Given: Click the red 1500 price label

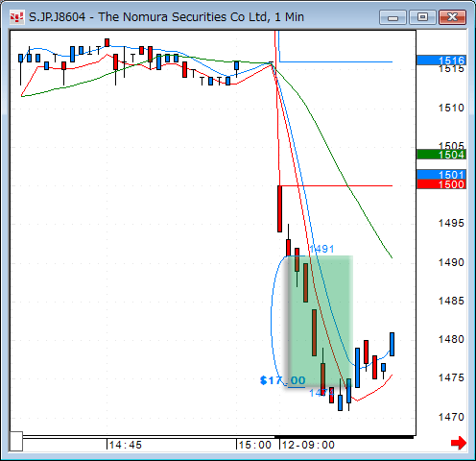Looking at the screenshot, I should 441,184.
